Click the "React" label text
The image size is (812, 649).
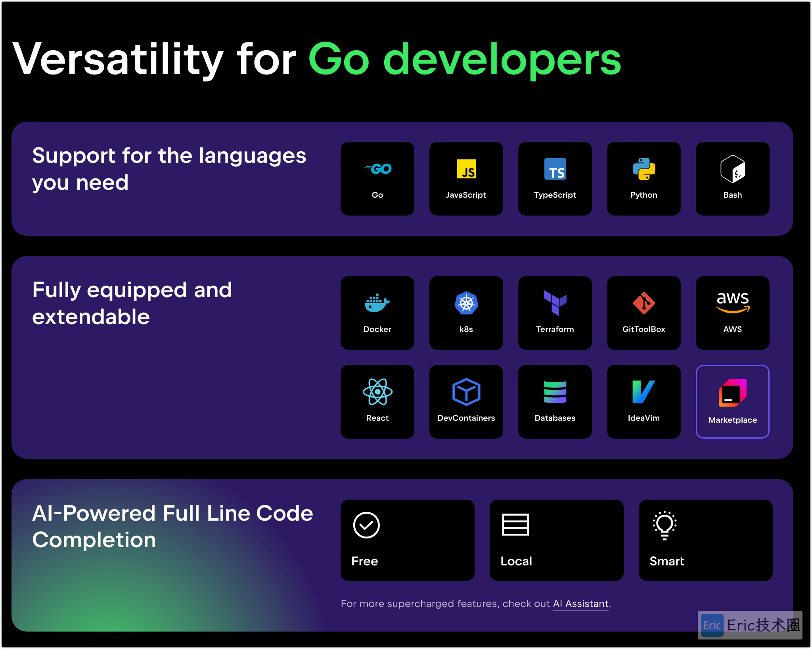377,418
